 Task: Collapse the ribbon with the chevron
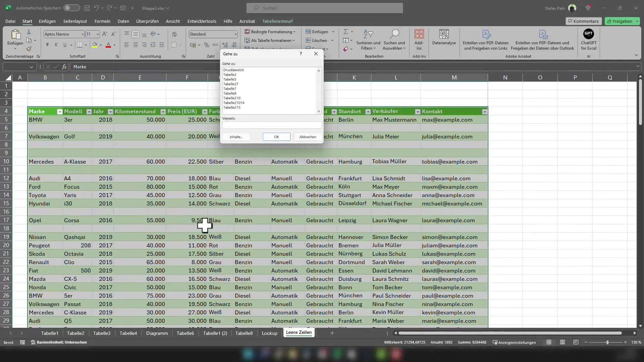coord(636,55)
